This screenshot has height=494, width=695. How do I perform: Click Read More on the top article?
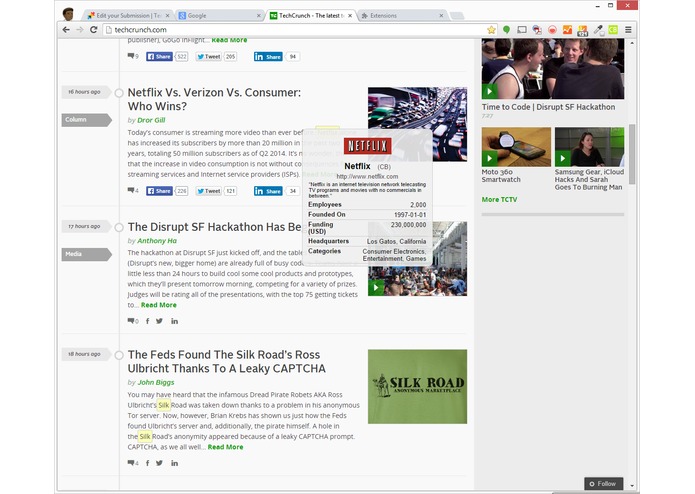coord(229,40)
